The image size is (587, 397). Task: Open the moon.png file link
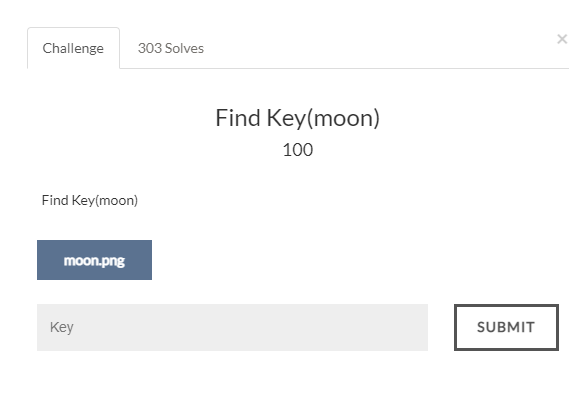point(94,260)
